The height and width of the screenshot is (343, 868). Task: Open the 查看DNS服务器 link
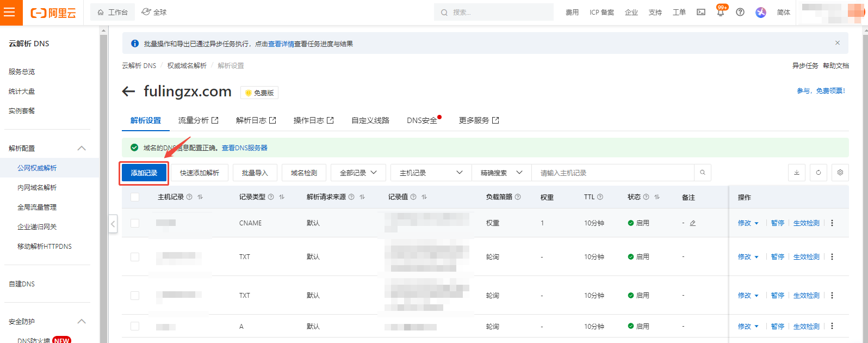[x=245, y=148]
